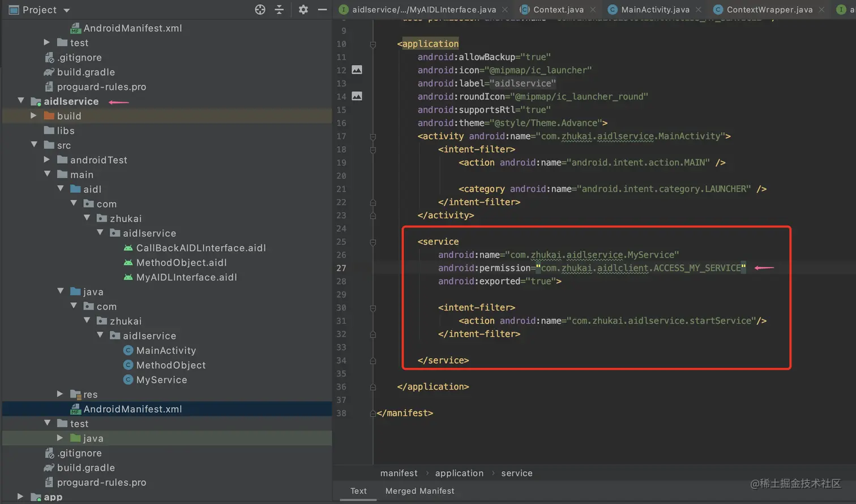
Task: Close the ContextWrapper.java tab
Action: [821, 10]
